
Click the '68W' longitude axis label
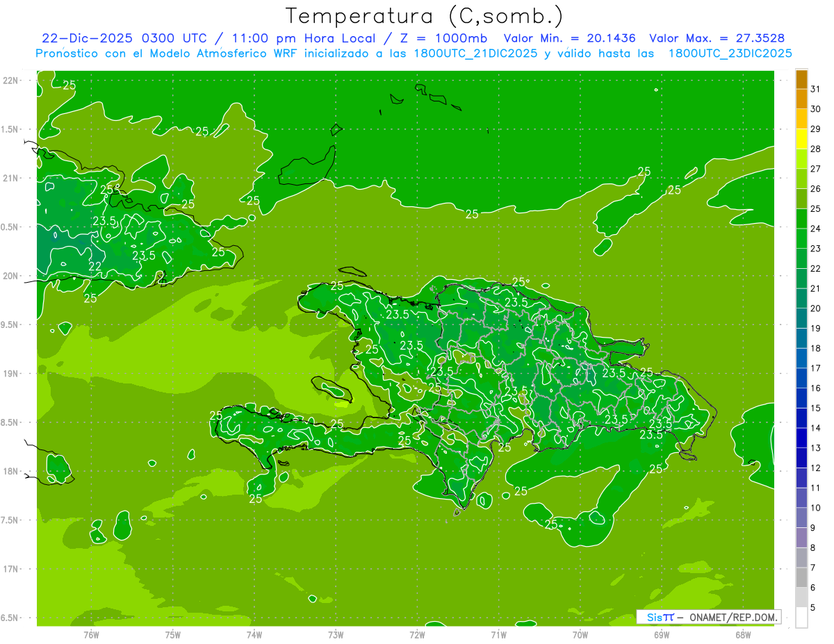tap(743, 635)
